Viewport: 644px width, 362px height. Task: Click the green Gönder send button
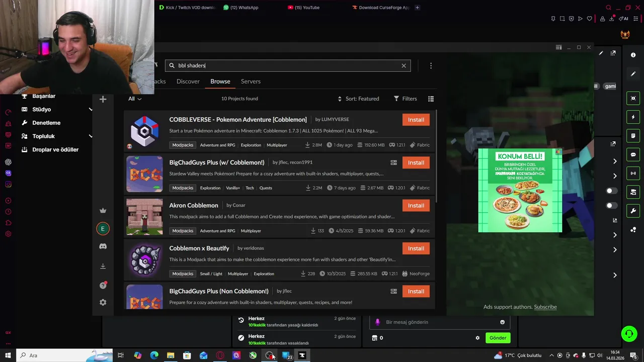coord(498,338)
